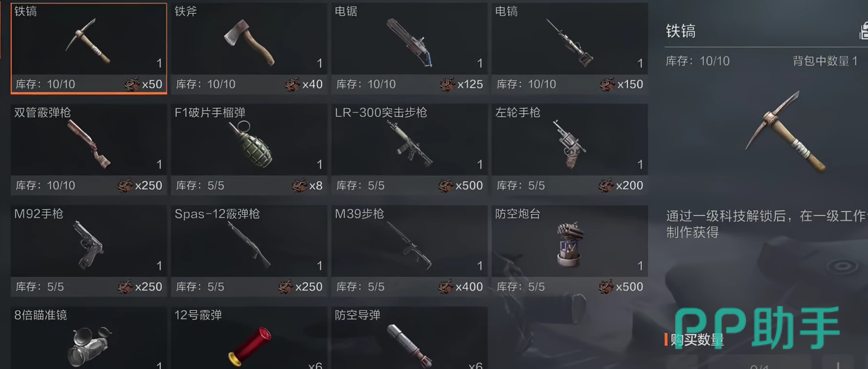Click the x50 scrap price on 铁镐
Viewport: 868px width, 369px height.
tap(144, 84)
